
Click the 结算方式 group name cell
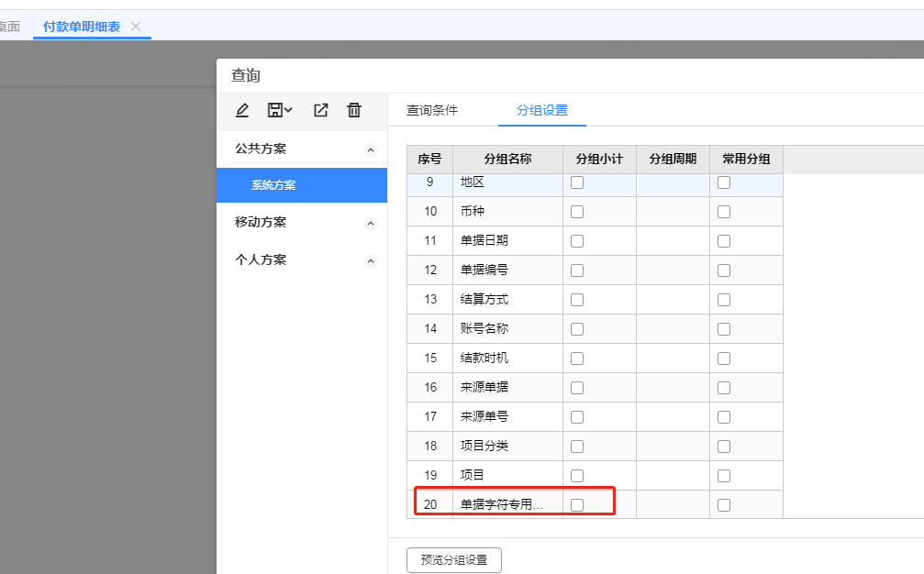pyautogui.click(x=508, y=300)
